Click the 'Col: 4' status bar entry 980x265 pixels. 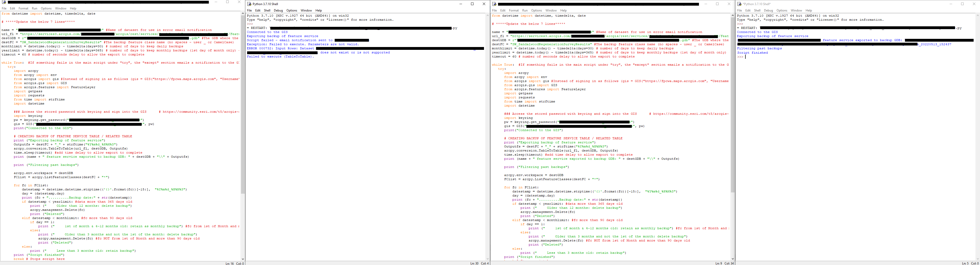(485, 263)
